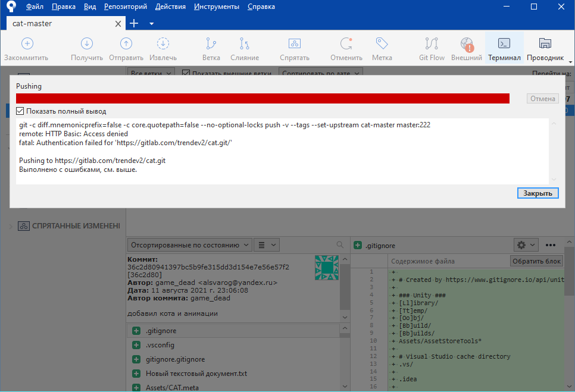Open Отсортированные по состоянию dropdown
This screenshot has height=392, width=575.
pyautogui.click(x=190, y=244)
